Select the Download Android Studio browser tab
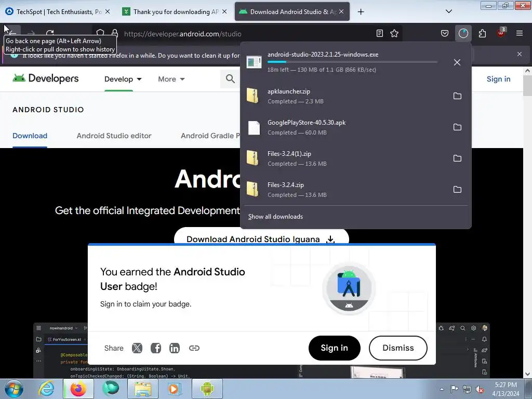The image size is (532, 399). pos(292,11)
